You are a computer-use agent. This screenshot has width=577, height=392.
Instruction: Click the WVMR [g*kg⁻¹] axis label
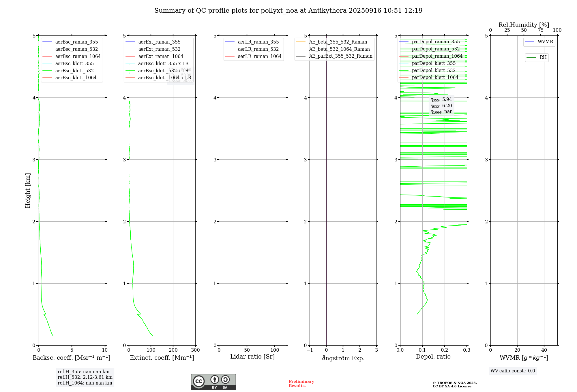[x=524, y=358]
